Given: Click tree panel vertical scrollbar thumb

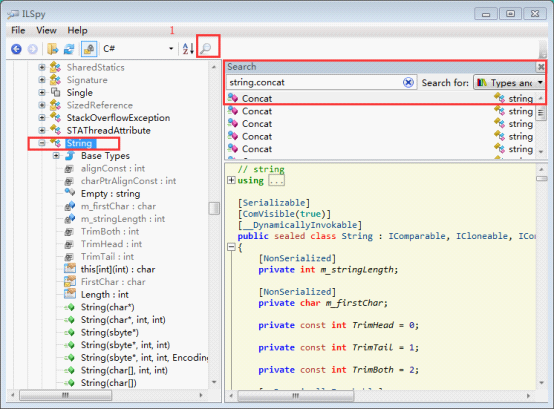Looking at the screenshot, I should 214,208.
